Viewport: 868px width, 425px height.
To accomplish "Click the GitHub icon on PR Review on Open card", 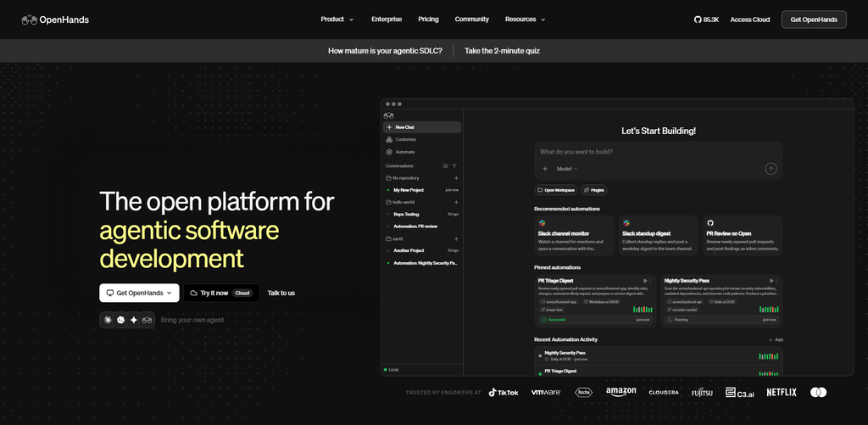I will coord(710,223).
